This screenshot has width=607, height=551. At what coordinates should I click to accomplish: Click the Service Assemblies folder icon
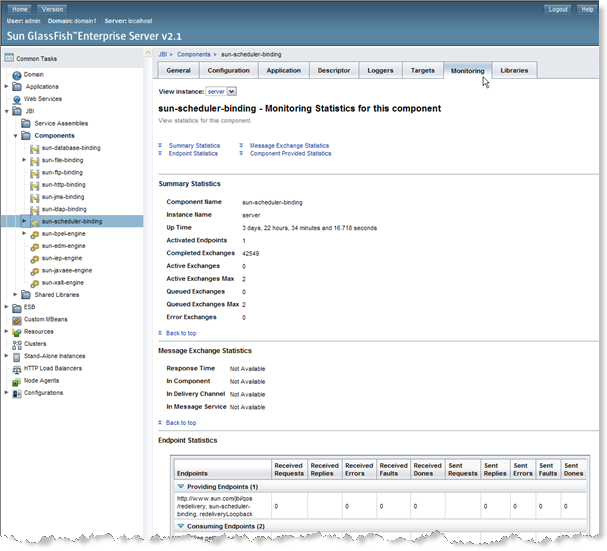[x=26, y=124]
